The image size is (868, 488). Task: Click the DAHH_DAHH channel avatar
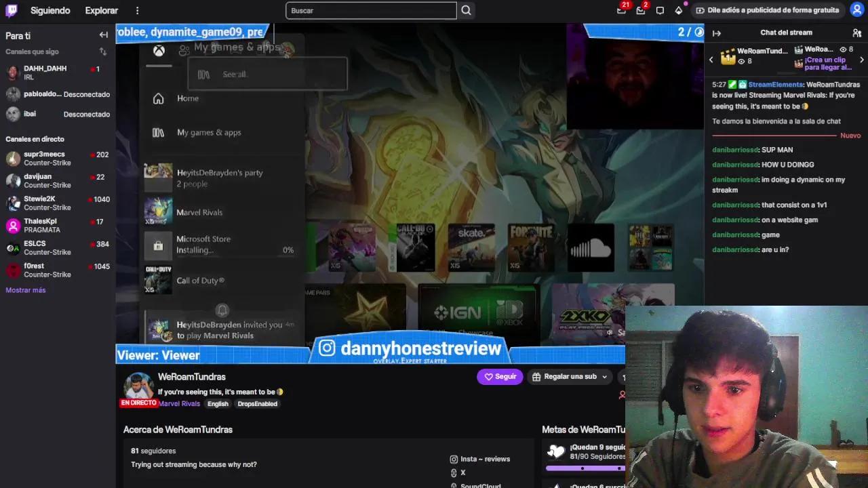[13, 73]
